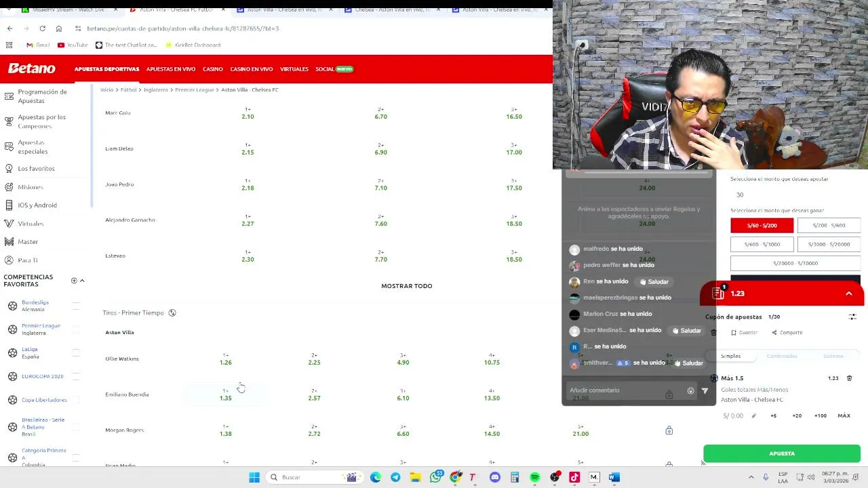Click the Master sidebar icon

click(9, 241)
